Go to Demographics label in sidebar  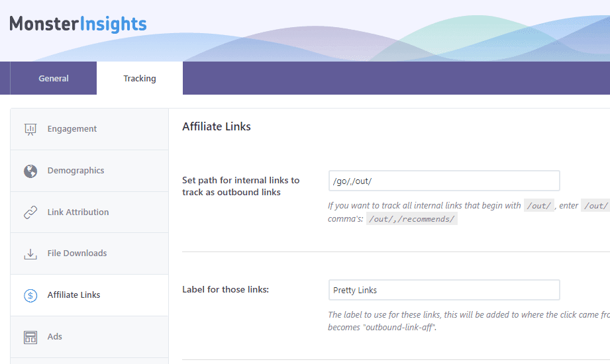76,171
